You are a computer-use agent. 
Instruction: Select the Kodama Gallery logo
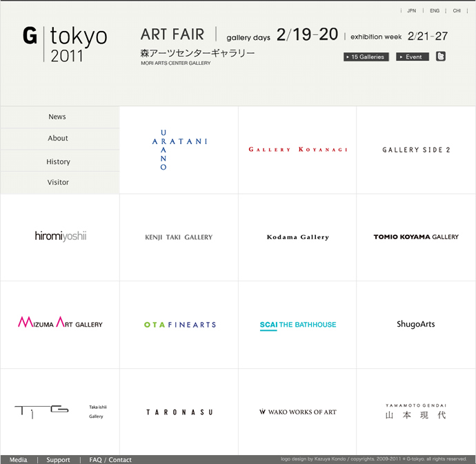pyautogui.click(x=298, y=237)
